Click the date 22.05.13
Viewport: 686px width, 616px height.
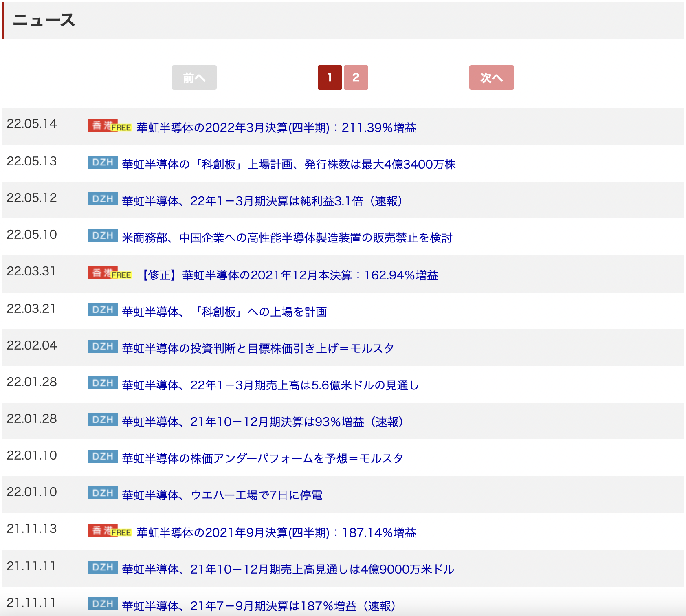(x=32, y=161)
